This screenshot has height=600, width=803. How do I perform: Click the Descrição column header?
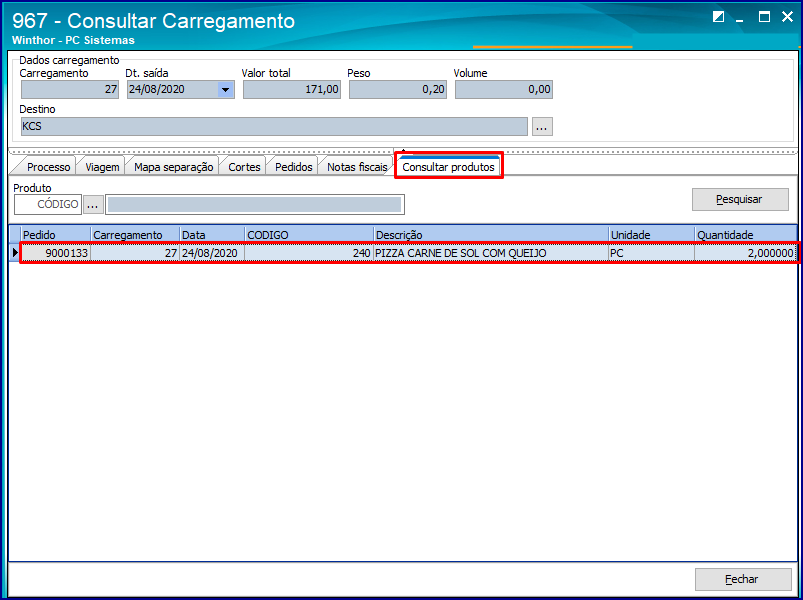pyautogui.click(x=491, y=235)
